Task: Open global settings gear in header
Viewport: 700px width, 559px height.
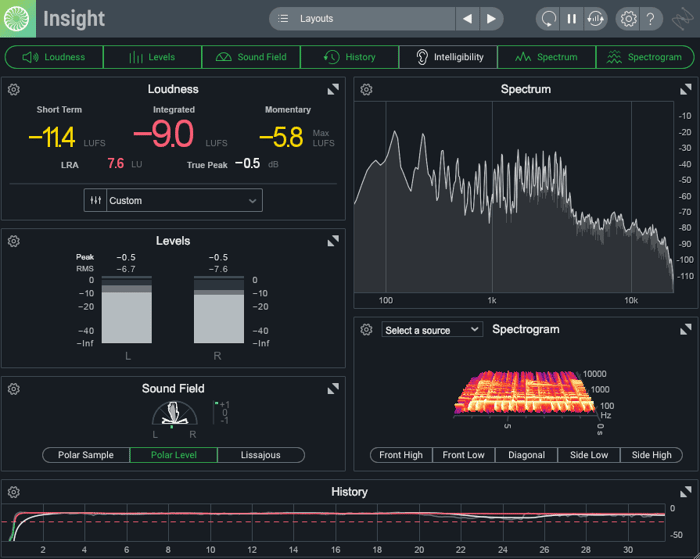Action: click(628, 19)
